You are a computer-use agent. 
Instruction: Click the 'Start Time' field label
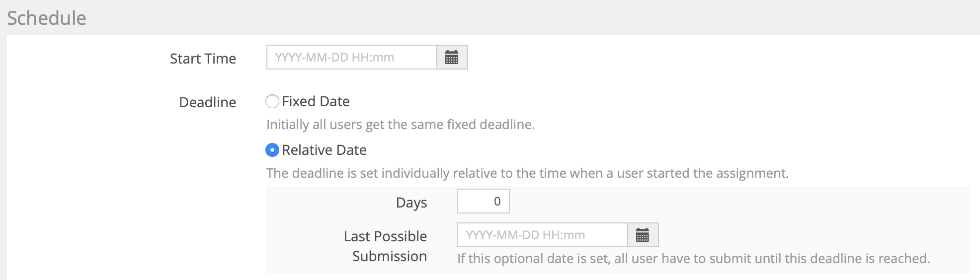pos(203,59)
